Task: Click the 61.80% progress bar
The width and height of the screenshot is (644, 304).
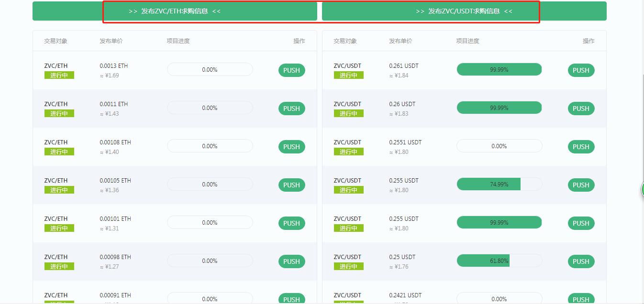Action: [499, 261]
